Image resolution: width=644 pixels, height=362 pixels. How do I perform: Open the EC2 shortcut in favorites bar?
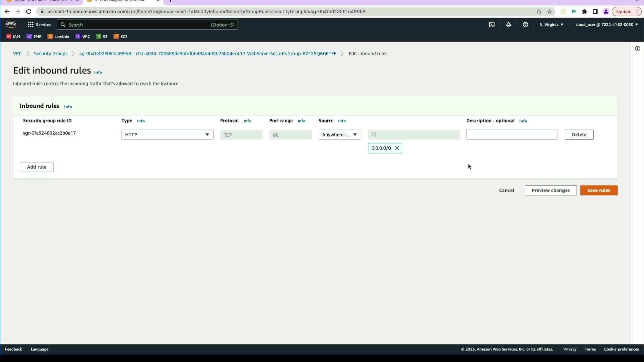[121, 37]
